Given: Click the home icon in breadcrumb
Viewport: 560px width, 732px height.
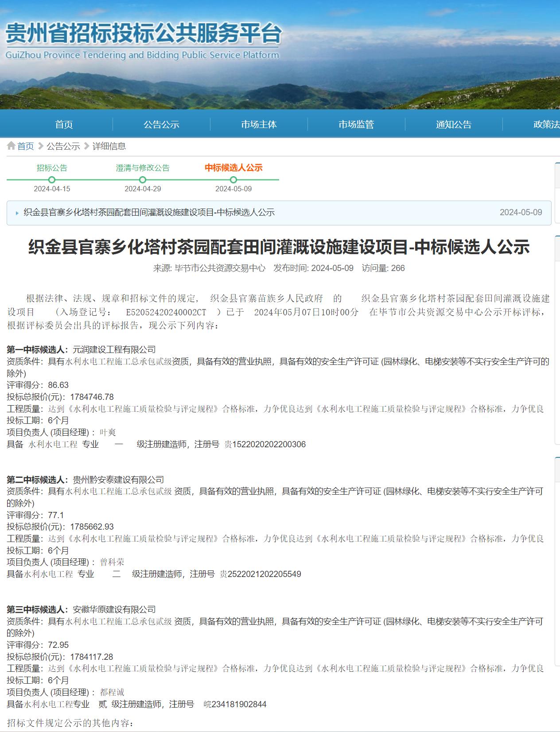Looking at the screenshot, I should coord(11,146).
